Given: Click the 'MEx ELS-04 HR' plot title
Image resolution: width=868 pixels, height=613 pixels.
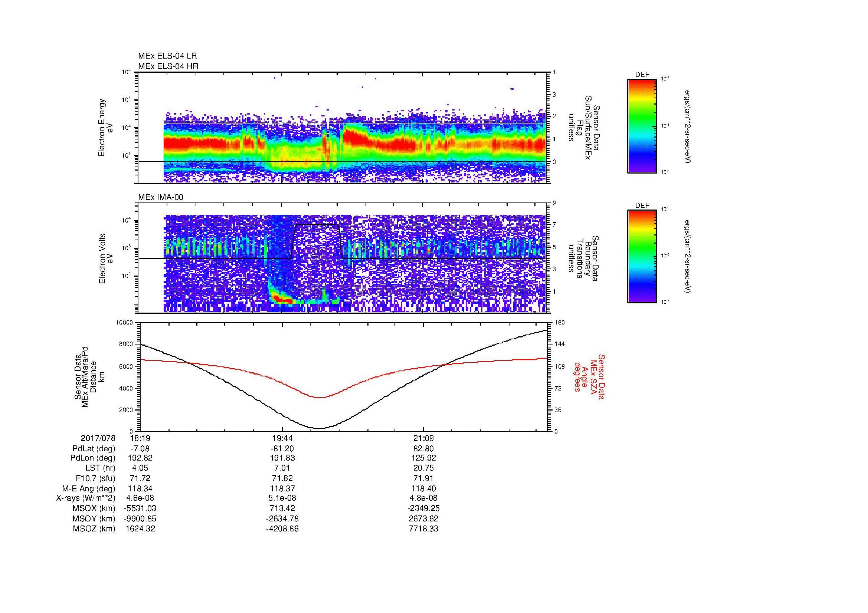Looking at the screenshot, I should point(168,66).
